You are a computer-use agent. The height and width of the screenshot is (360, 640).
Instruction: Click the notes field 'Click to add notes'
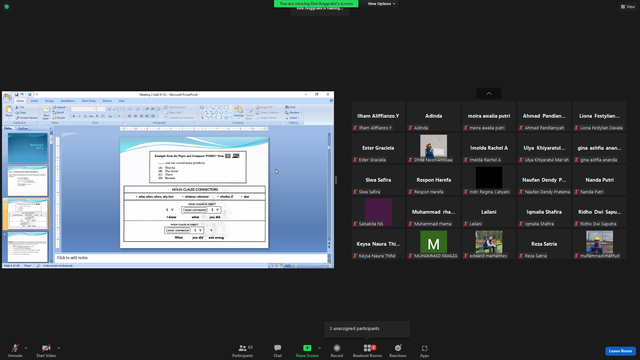tap(191, 258)
